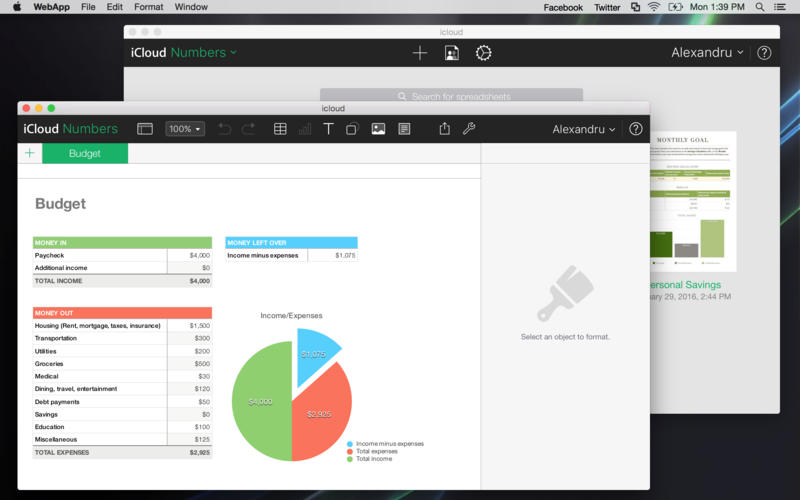
Task: Select the Transportation row label
Action: coord(56,338)
